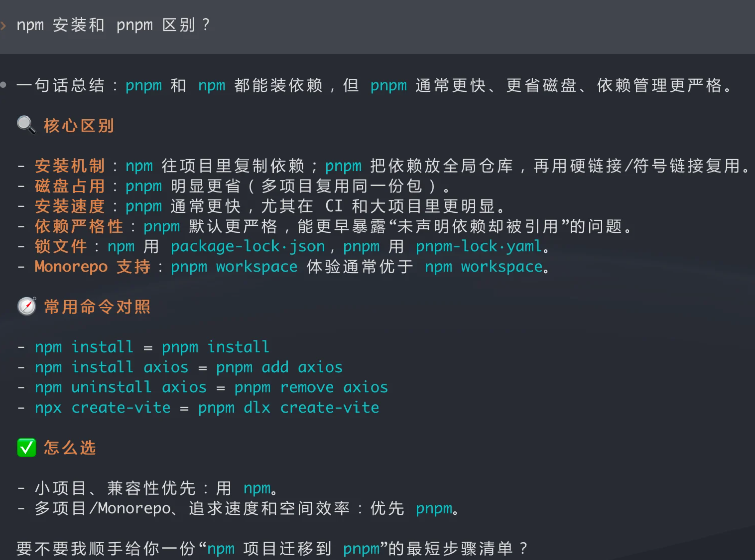Click the 常用命令对照 heading text

(97, 307)
